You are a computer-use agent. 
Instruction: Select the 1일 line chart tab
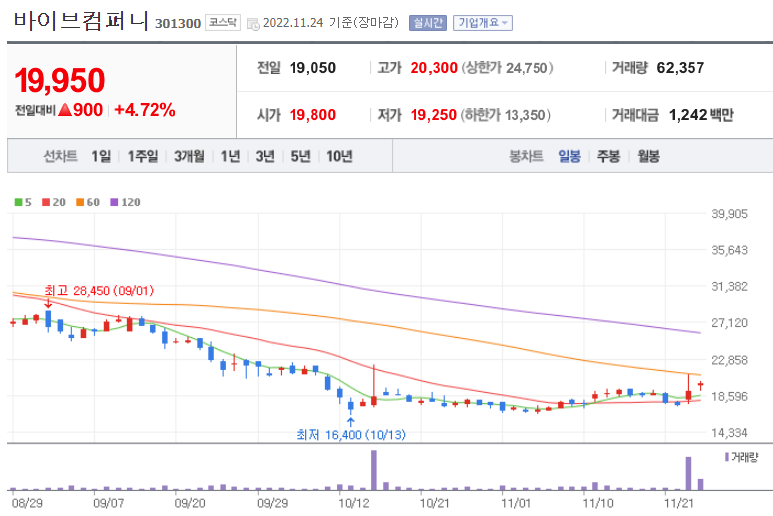(101, 156)
